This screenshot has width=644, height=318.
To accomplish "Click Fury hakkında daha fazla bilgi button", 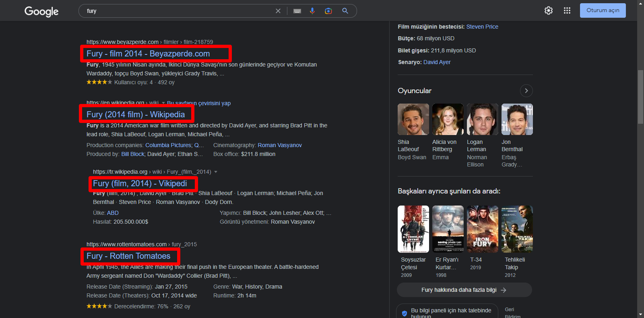I will 464,290.
